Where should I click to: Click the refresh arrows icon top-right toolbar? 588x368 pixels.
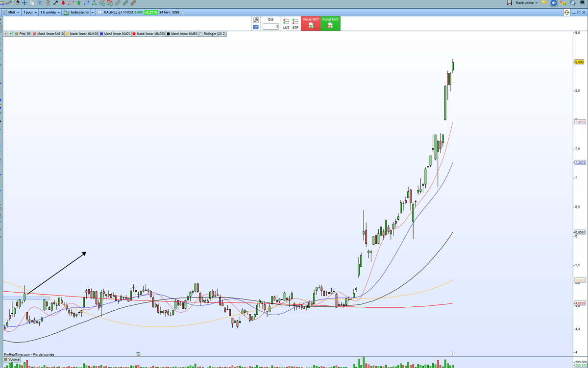tap(573, 3)
